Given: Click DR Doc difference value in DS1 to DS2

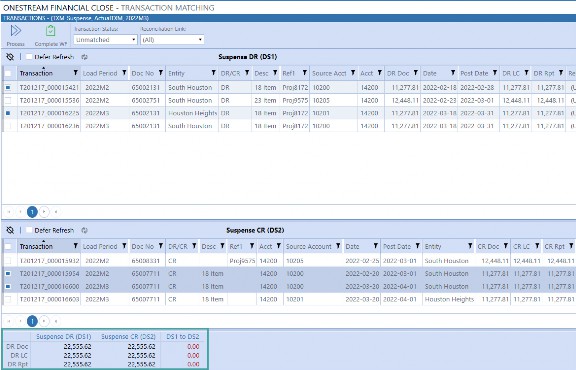Looking at the screenshot, I should pos(193,346).
